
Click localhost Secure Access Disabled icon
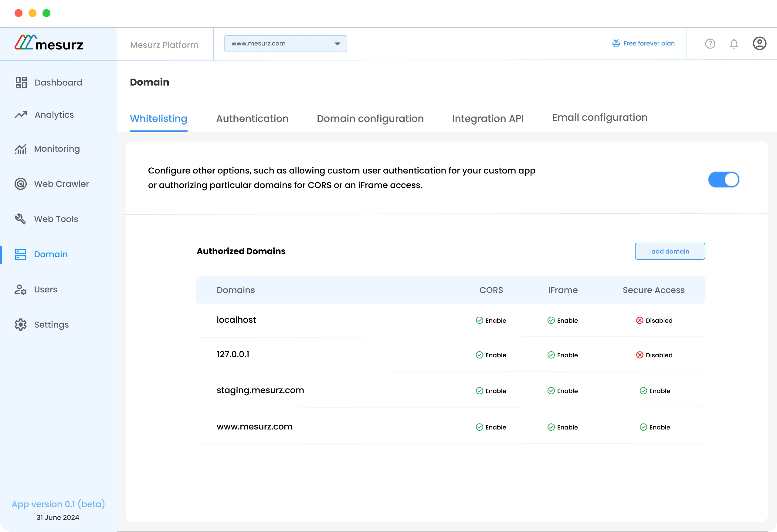[640, 321]
